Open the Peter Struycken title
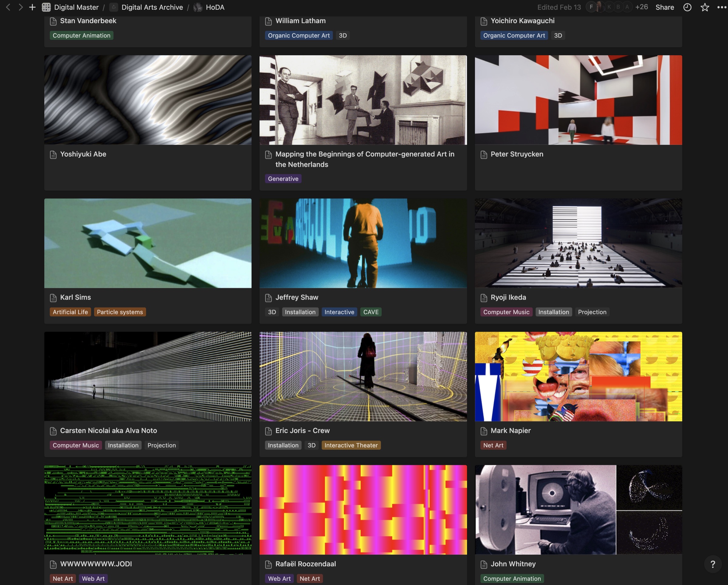This screenshot has height=585, width=728. coord(517,154)
